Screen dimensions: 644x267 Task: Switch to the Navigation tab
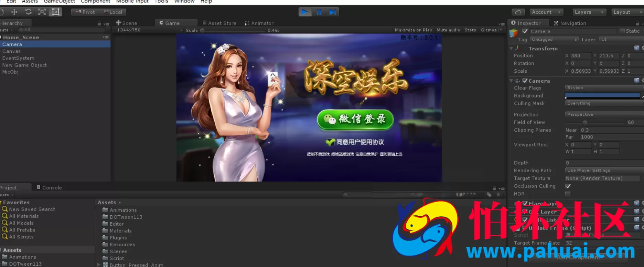click(x=570, y=23)
